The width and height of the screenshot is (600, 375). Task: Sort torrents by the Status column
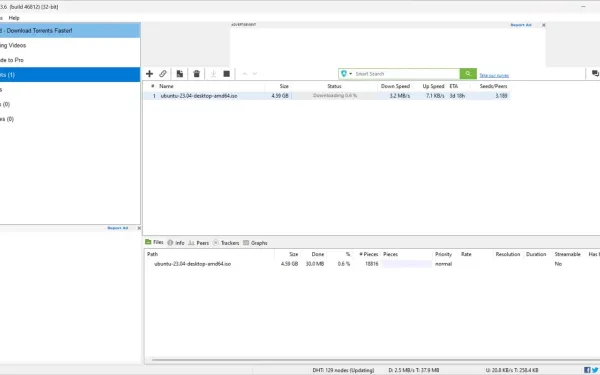[334, 86]
